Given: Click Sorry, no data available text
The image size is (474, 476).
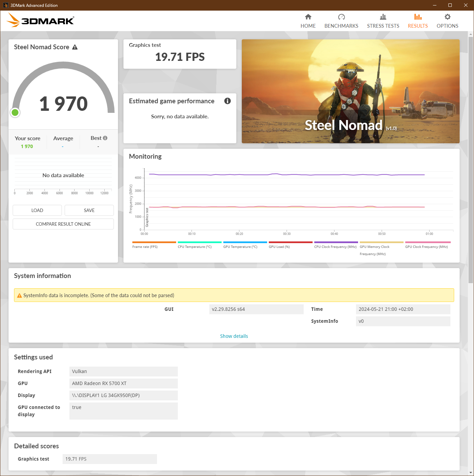Looking at the screenshot, I should point(180,117).
